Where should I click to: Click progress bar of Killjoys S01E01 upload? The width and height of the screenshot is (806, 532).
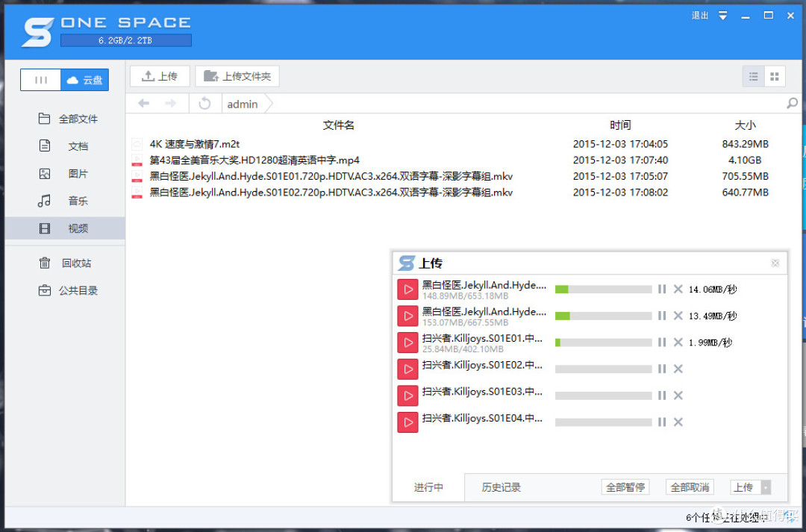click(x=604, y=342)
